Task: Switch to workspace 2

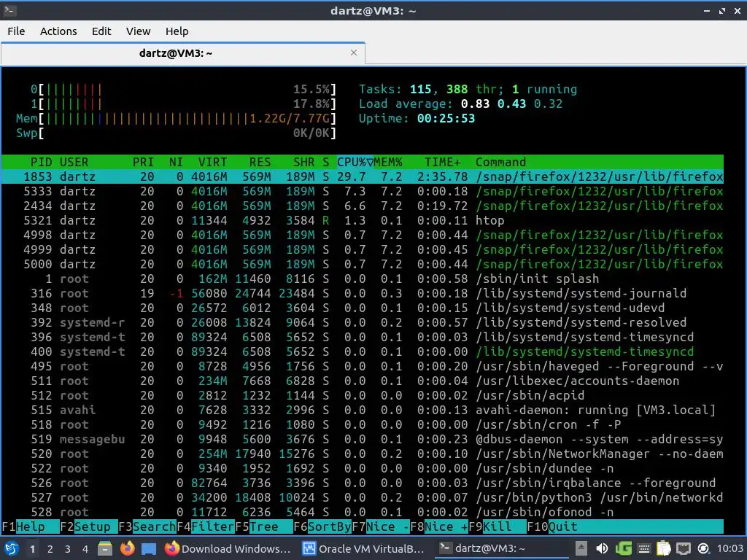Action: coord(50,549)
